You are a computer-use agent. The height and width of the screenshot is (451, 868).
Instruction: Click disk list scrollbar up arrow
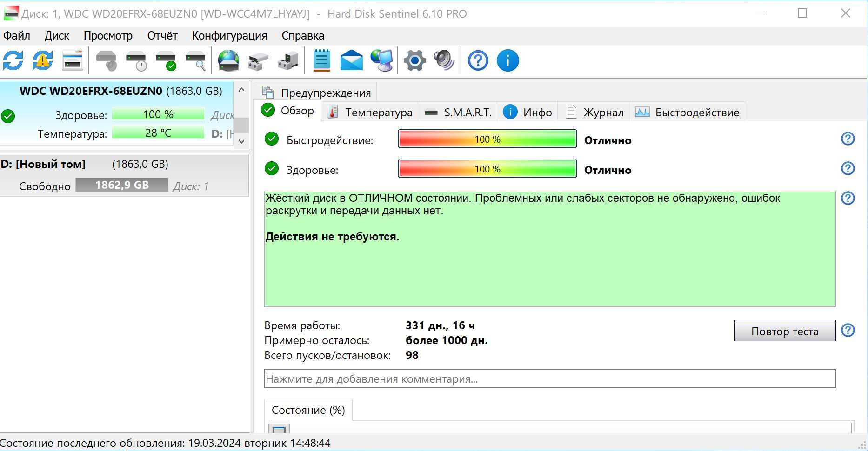coord(241,90)
